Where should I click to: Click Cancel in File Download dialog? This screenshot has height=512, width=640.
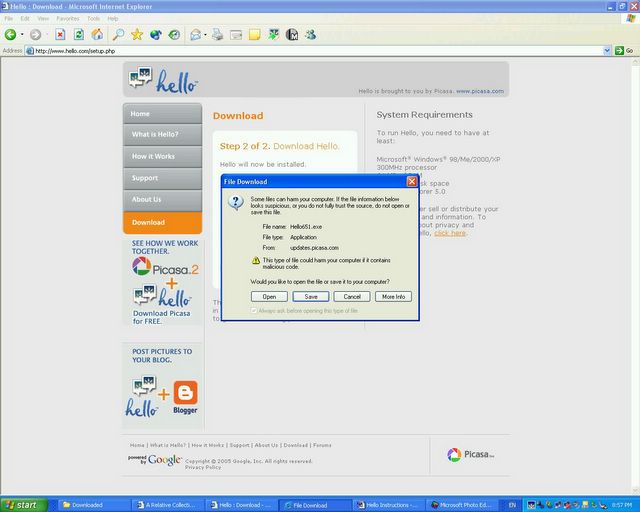[x=352, y=297]
